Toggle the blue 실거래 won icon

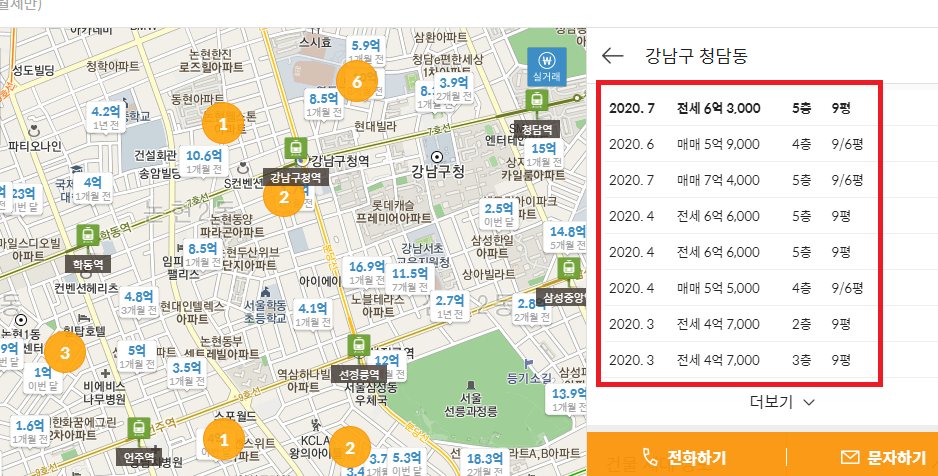546,66
